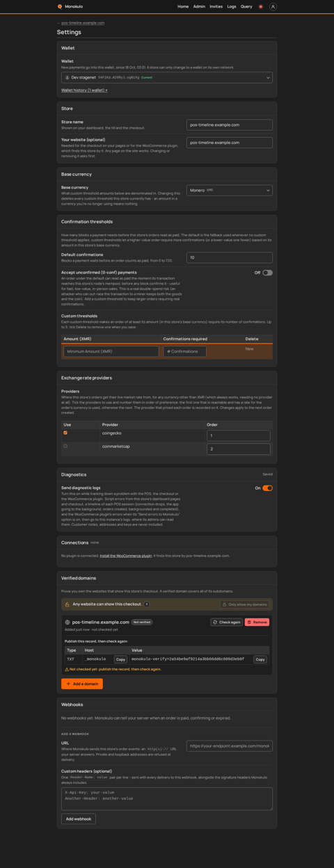Click the globe icon beside pos-timeline.example.com

click(x=67, y=622)
